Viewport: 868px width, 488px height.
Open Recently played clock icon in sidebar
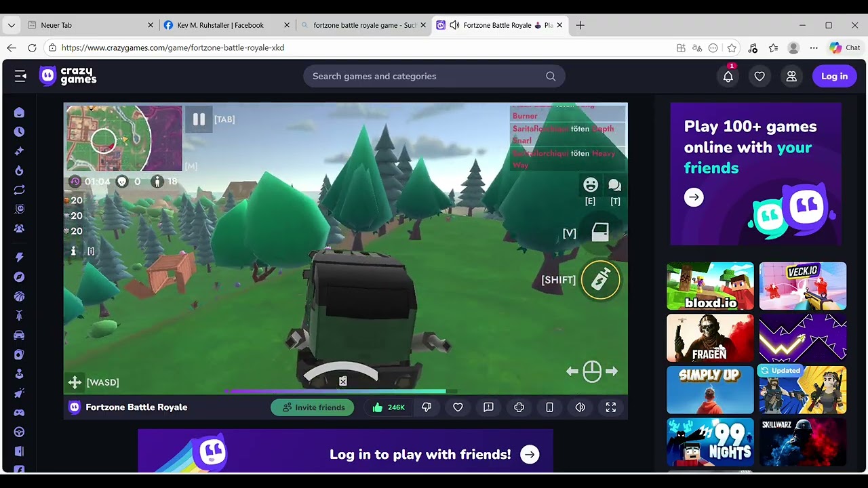[19, 131]
